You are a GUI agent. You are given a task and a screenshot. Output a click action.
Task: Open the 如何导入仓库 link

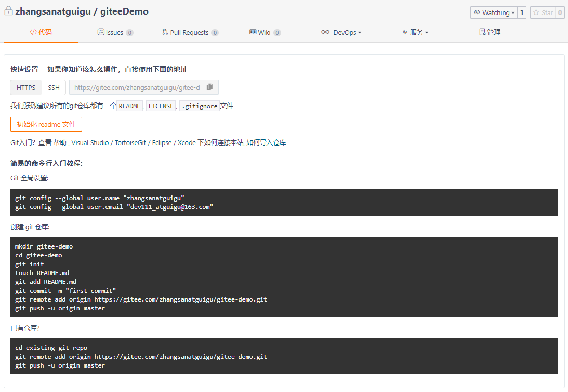click(266, 142)
